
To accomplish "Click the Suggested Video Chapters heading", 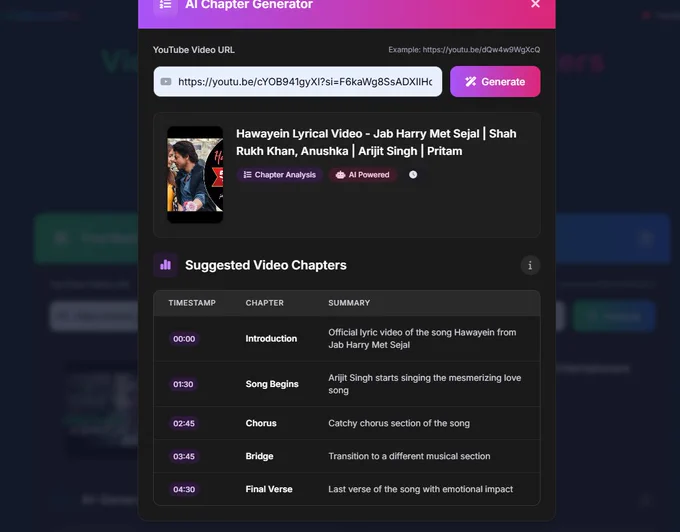I will [266, 265].
